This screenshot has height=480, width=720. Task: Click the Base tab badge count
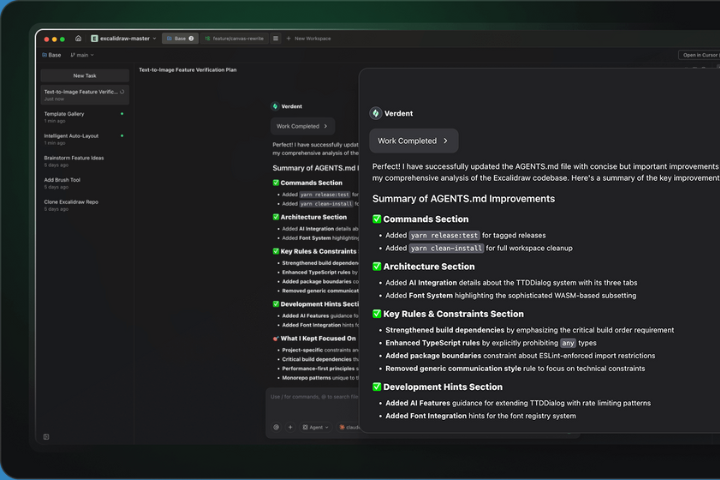pos(191,39)
